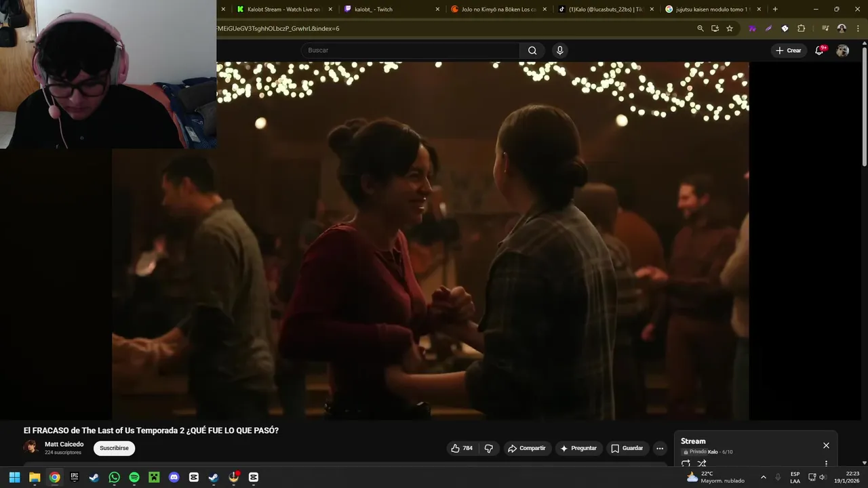Screen dimensions: 868x488
Task: Open Chrome extensions puzzle menu
Action: click(801, 28)
